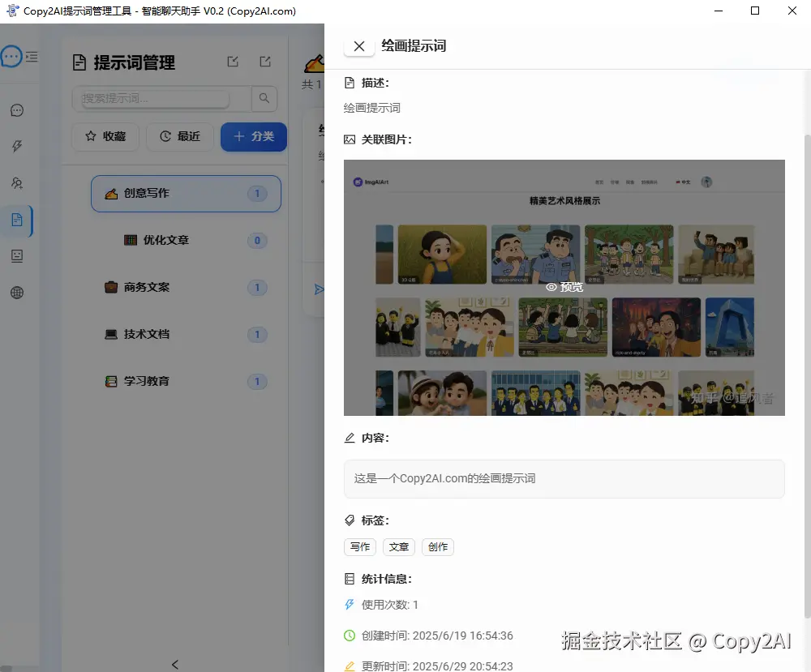Image resolution: width=811 pixels, height=672 pixels.
Task: Click the 创意写作 pencil icon
Action: [111, 193]
